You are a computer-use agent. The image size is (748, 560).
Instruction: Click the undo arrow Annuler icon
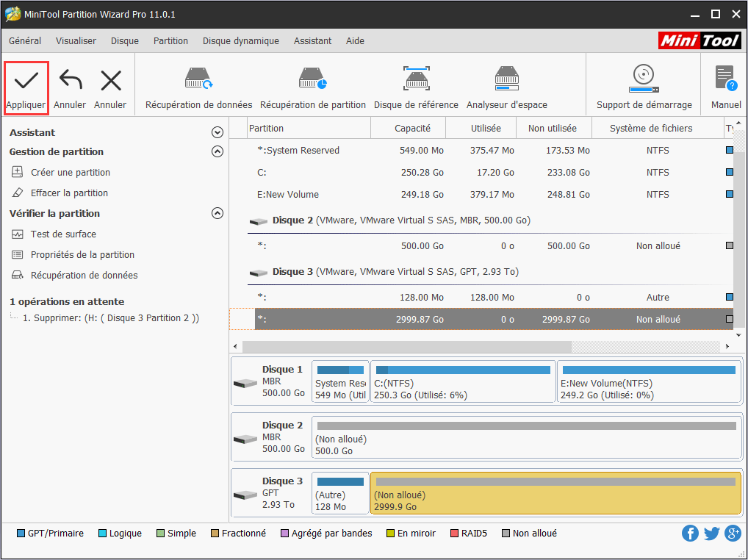70,81
